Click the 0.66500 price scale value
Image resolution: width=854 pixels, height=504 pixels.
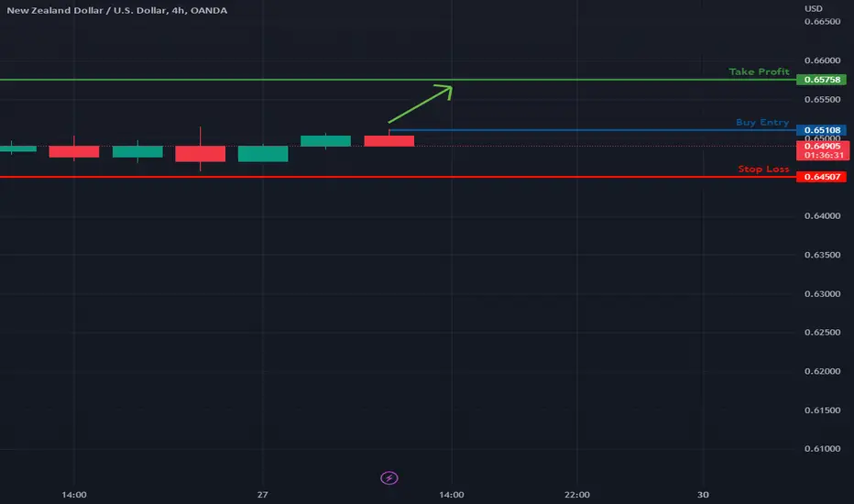[x=822, y=22]
